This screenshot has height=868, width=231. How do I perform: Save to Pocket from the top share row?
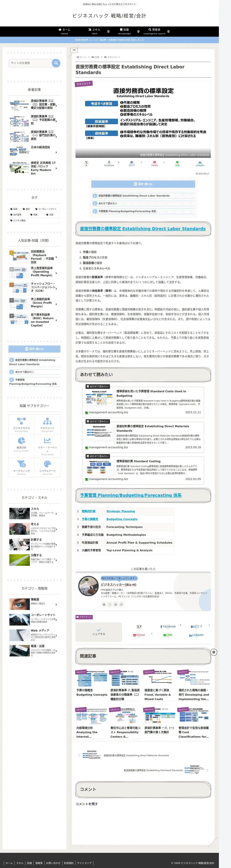[155, 163]
